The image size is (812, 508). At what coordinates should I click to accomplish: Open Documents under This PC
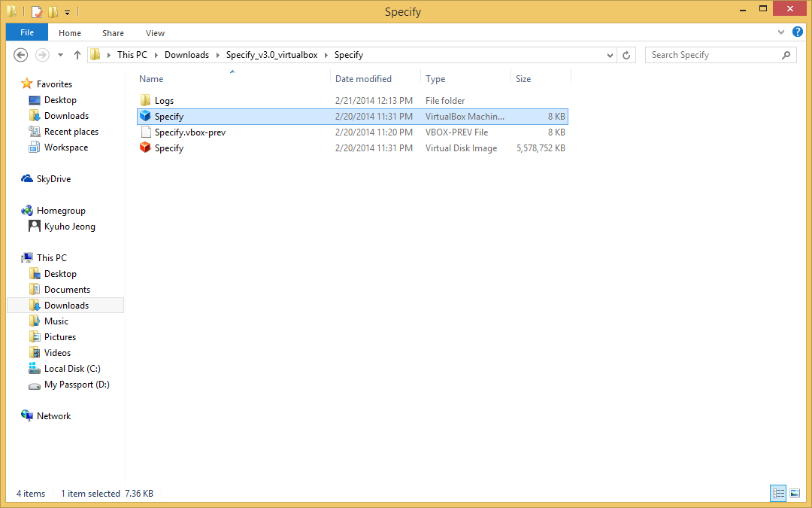tap(67, 290)
